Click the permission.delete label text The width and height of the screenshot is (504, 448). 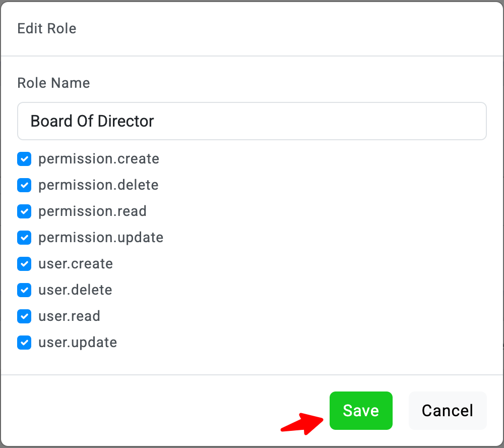98,185
